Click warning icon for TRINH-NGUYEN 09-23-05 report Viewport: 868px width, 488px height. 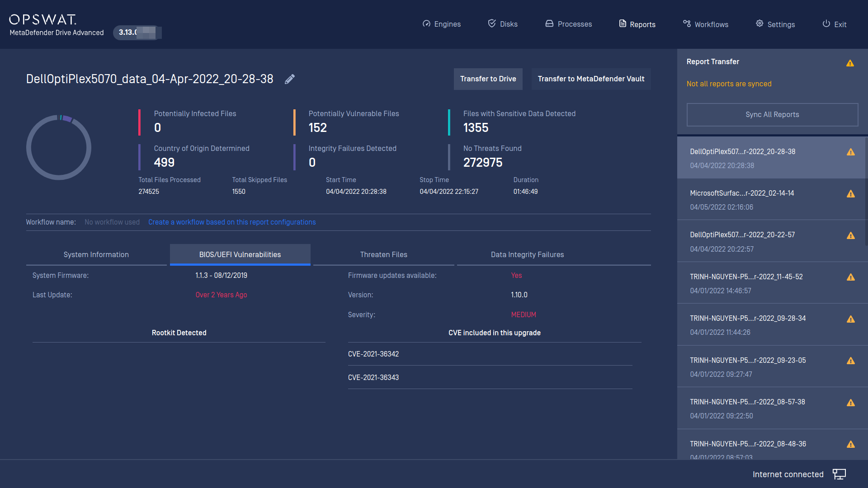click(851, 361)
